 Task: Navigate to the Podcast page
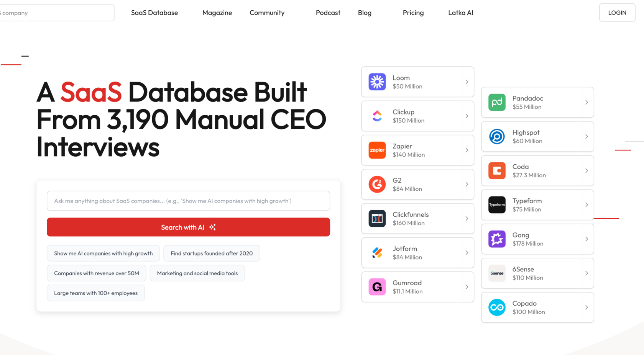pos(328,13)
